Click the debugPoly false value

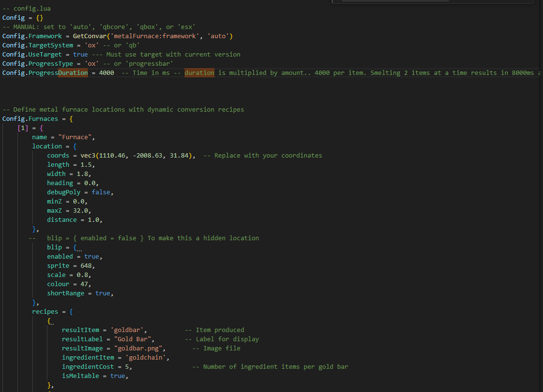coord(101,192)
